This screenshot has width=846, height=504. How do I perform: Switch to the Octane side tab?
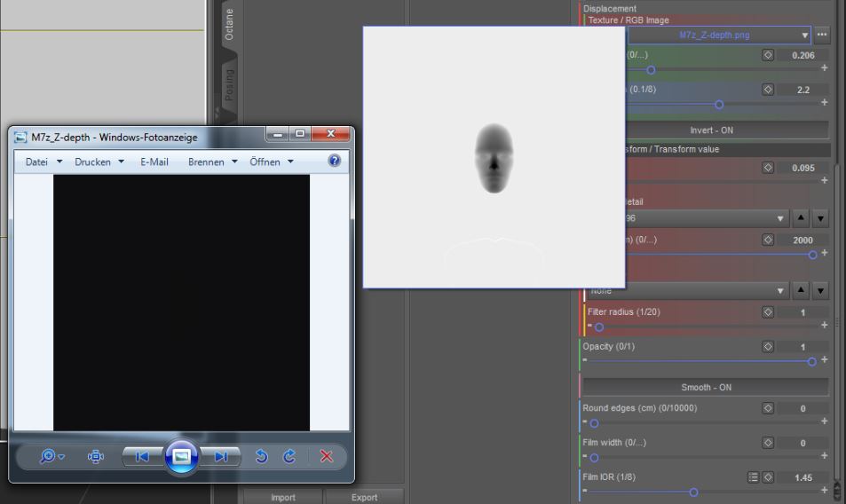(229, 24)
